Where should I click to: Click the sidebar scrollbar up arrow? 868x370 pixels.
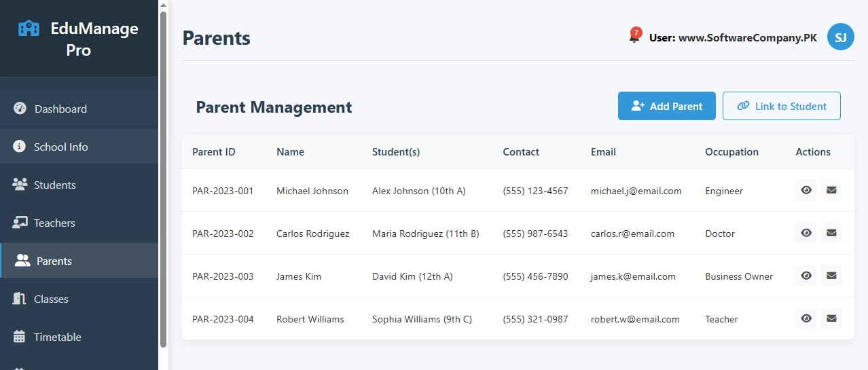[x=163, y=5]
